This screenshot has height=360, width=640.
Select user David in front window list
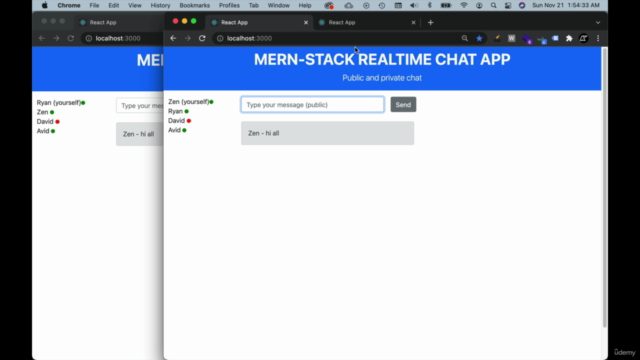coord(177,120)
